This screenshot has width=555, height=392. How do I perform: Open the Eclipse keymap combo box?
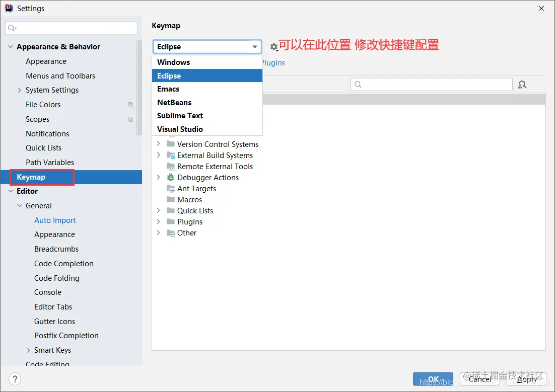pyautogui.click(x=207, y=47)
